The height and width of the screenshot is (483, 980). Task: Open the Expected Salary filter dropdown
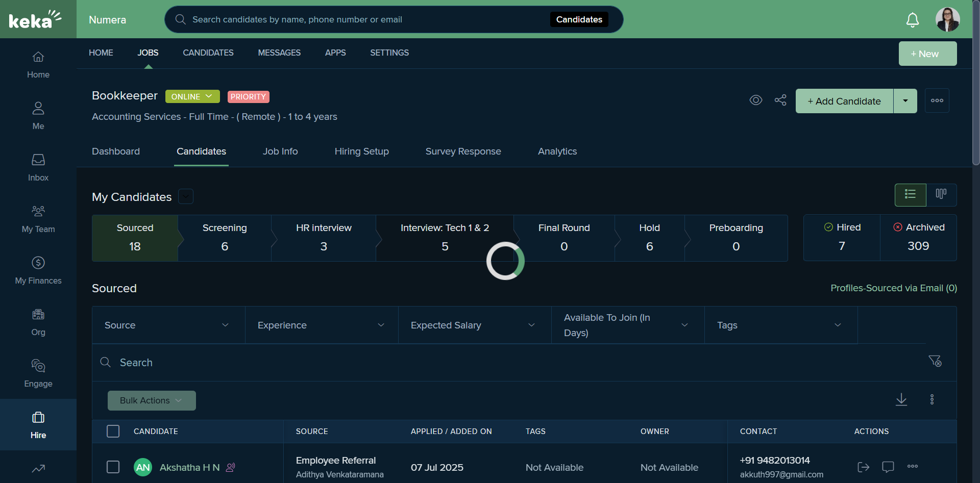475,325
